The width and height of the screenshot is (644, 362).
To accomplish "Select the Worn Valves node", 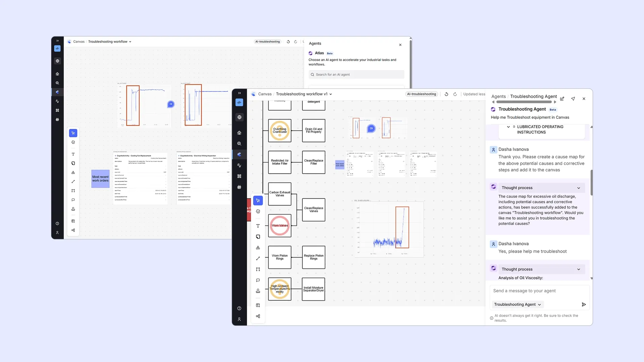I will [x=280, y=226].
